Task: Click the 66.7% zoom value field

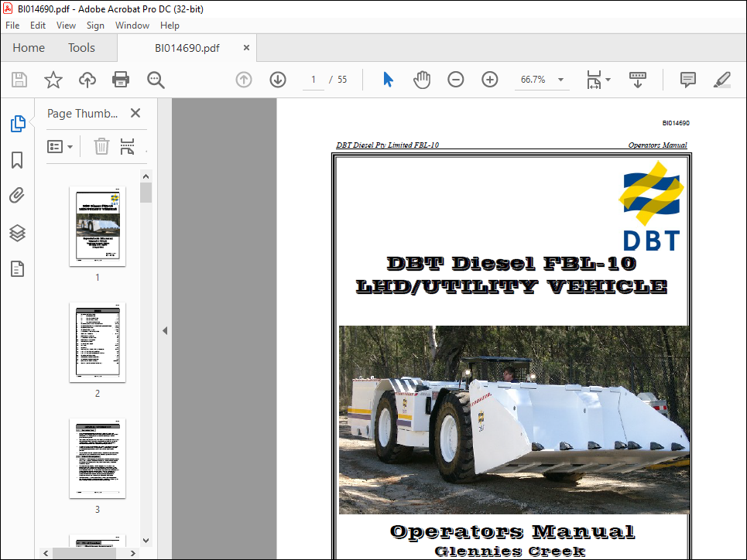Action: (x=533, y=80)
